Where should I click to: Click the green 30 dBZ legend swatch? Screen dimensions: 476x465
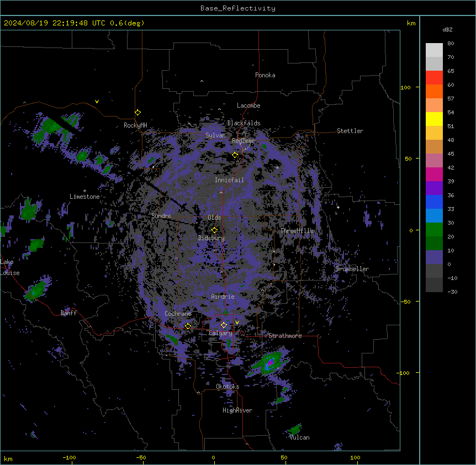coord(434,230)
